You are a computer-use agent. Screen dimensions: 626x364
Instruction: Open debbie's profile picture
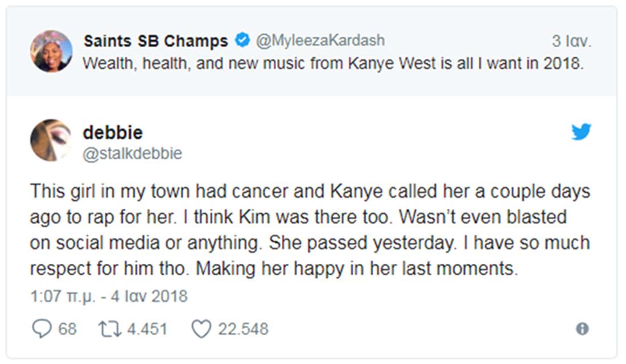tap(51, 140)
